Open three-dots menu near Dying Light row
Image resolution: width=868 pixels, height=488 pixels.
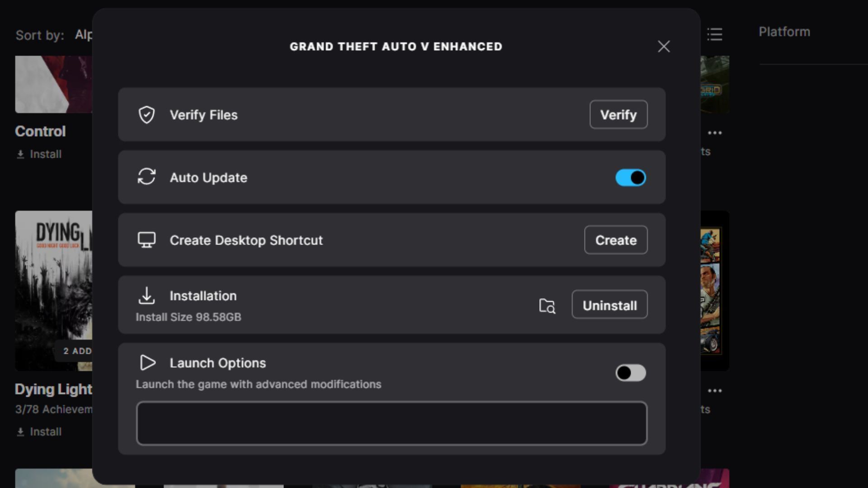[715, 391]
